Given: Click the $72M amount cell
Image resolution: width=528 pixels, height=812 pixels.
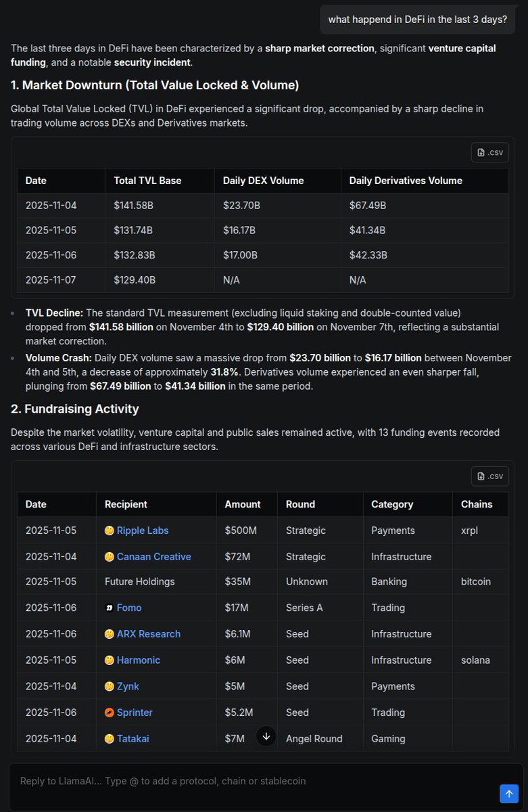Looking at the screenshot, I should (x=247, y=556).
